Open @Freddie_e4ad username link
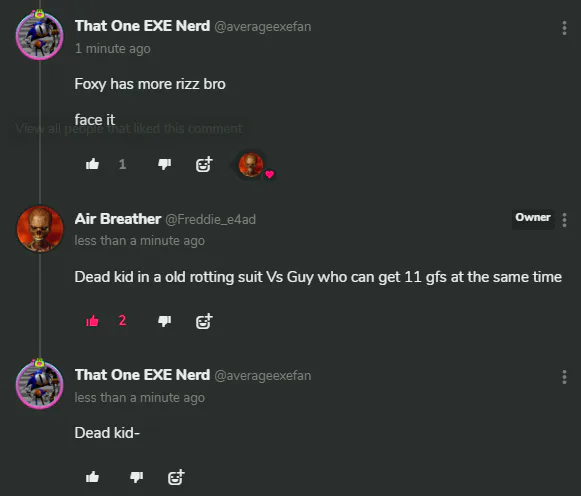 click(x=210, y=220)
